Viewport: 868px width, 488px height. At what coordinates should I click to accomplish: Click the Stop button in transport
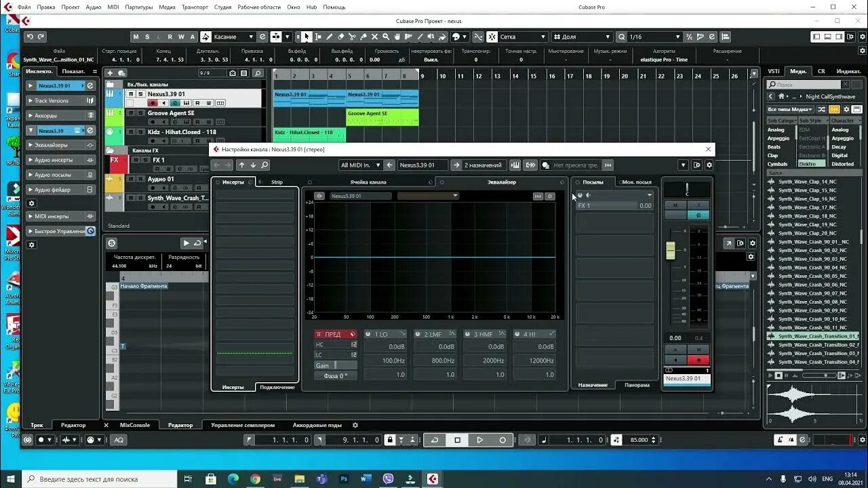click(x=457, y=440)
